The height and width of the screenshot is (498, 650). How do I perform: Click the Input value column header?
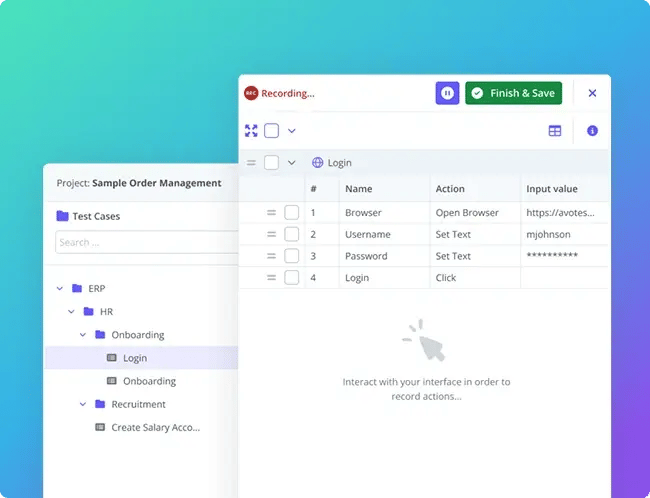click(x=552, y=189)
